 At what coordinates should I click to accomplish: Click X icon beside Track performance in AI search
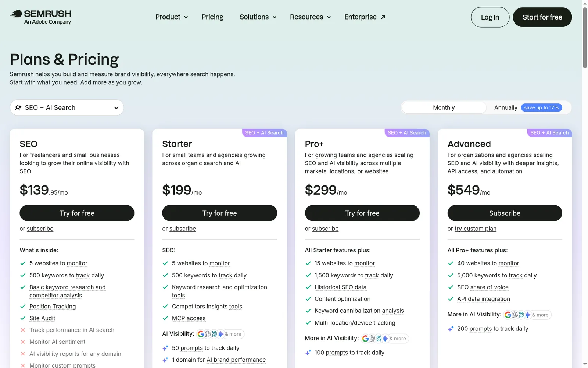(23, 330)
